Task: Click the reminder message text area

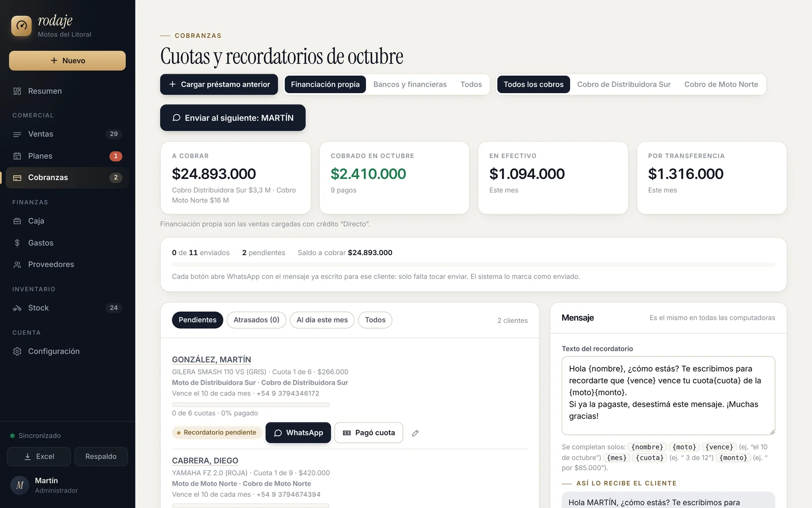Action: [x=668, y=396]
